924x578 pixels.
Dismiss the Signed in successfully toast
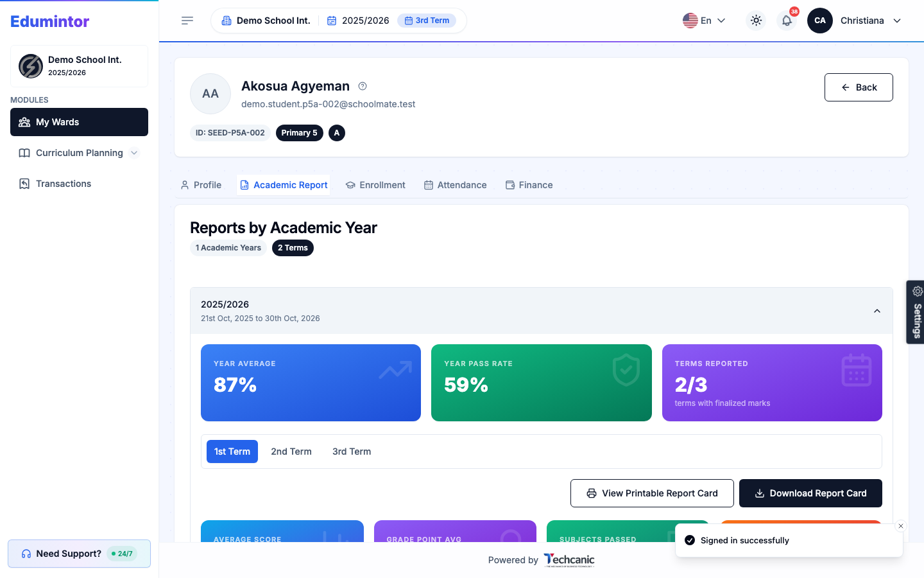901,526
